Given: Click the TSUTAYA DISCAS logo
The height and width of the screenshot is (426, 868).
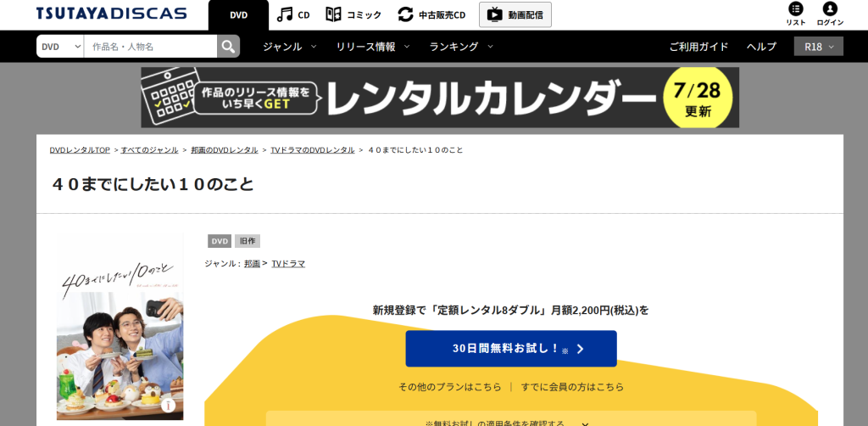Looking at the screenshot, I should pos(112,14).
